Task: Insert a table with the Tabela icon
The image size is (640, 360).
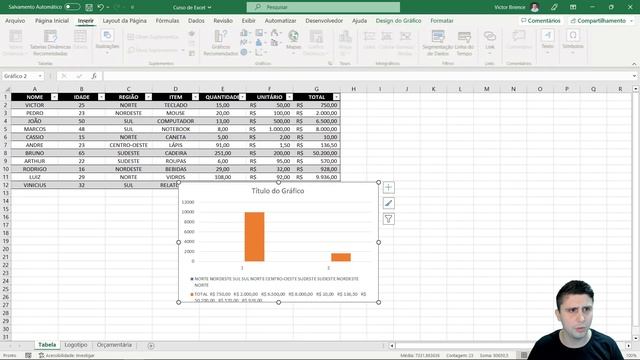Action: click(x=80, y=40)
